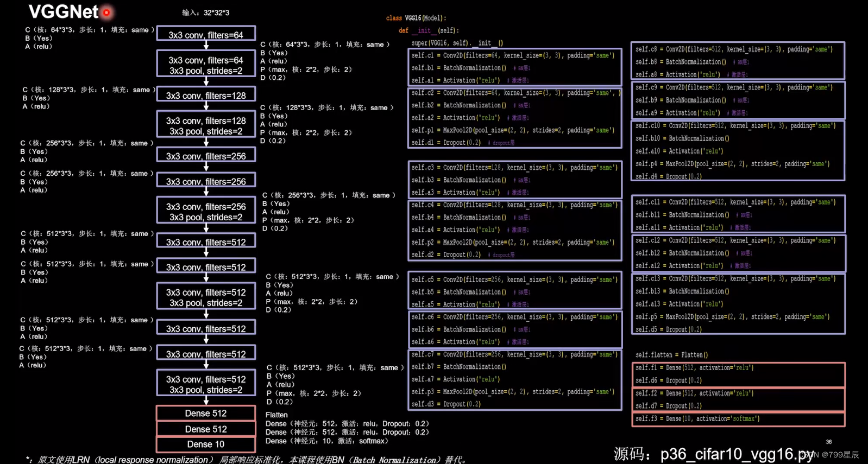
Task: Click the 'def __init__(self):' code line
Action: point(429,30)
